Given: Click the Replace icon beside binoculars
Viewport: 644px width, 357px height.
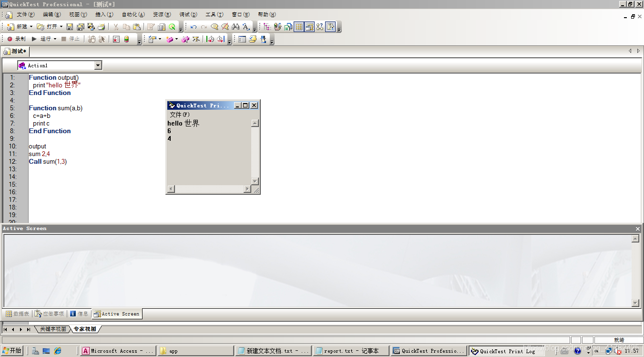Looking at the screenshot, I should (246, 27).
